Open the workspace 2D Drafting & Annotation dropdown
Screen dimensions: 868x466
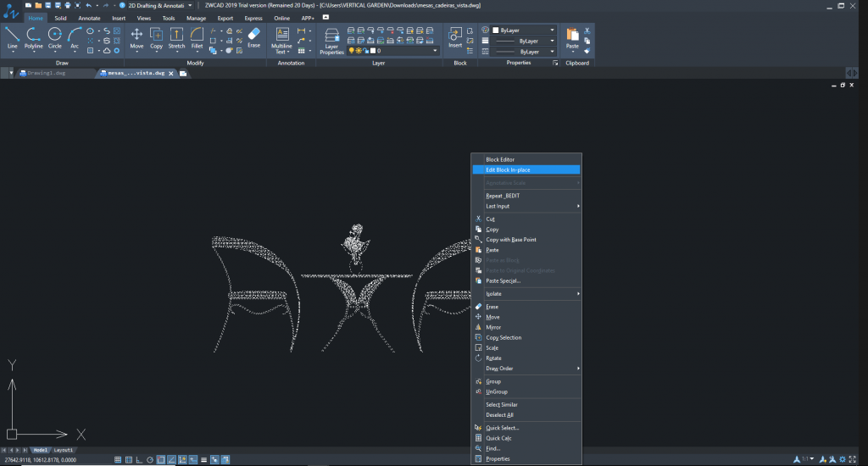tap(159, 5)
